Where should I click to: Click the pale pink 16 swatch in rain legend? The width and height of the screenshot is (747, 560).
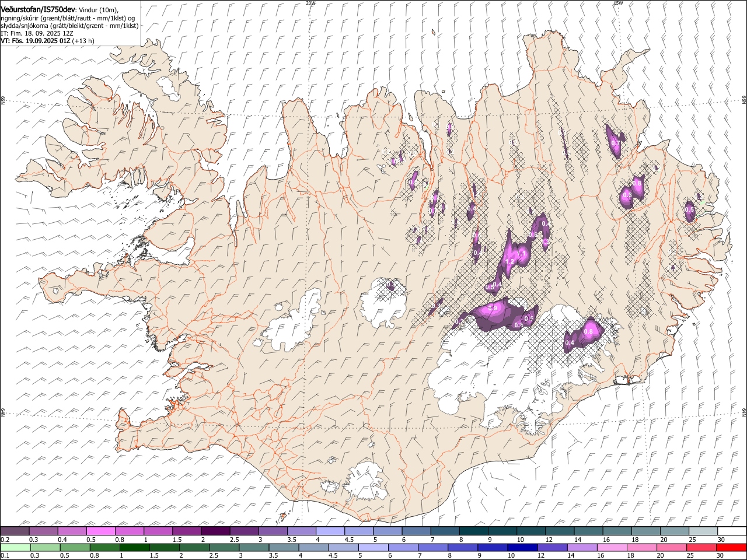(612, 547)
